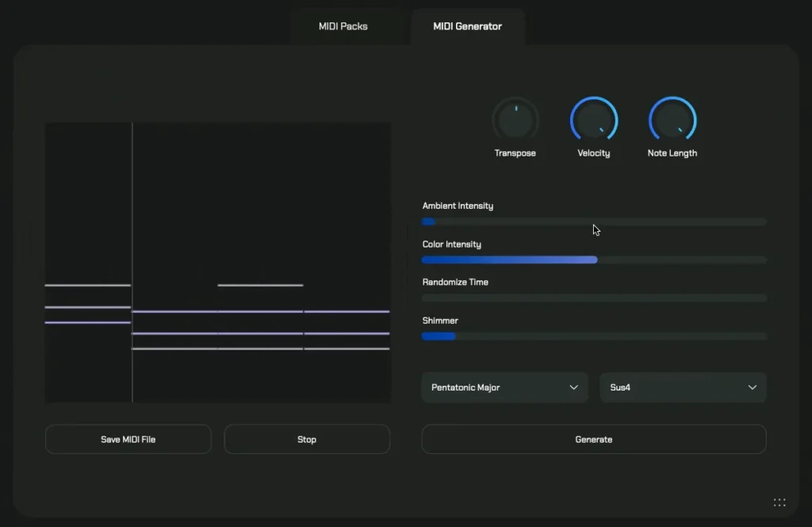Viewport: 812px width, 527px height.
Task: Click the Randomize Time slider track
Action: pyautogui.click(x=594, y=298)
